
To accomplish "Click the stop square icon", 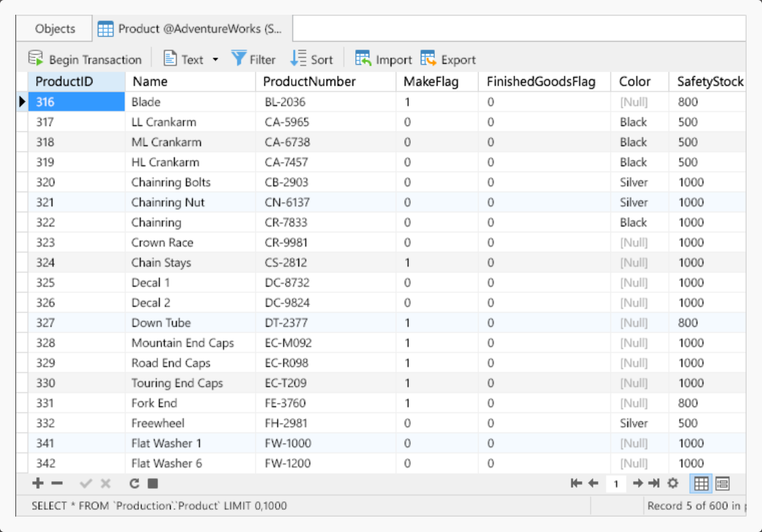I will (x=153, y=483).
